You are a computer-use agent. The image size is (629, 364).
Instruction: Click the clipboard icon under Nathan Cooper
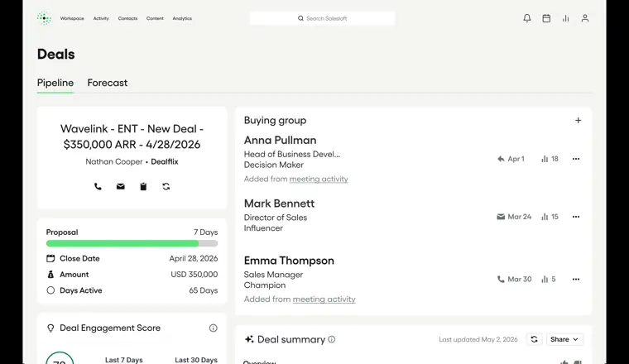click(x=143, y=186)
